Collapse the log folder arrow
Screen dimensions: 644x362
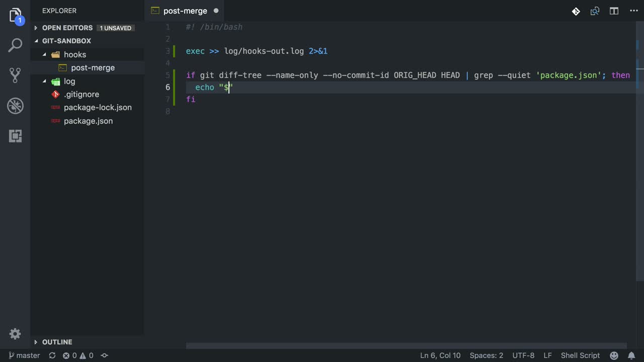click(44, 81)
